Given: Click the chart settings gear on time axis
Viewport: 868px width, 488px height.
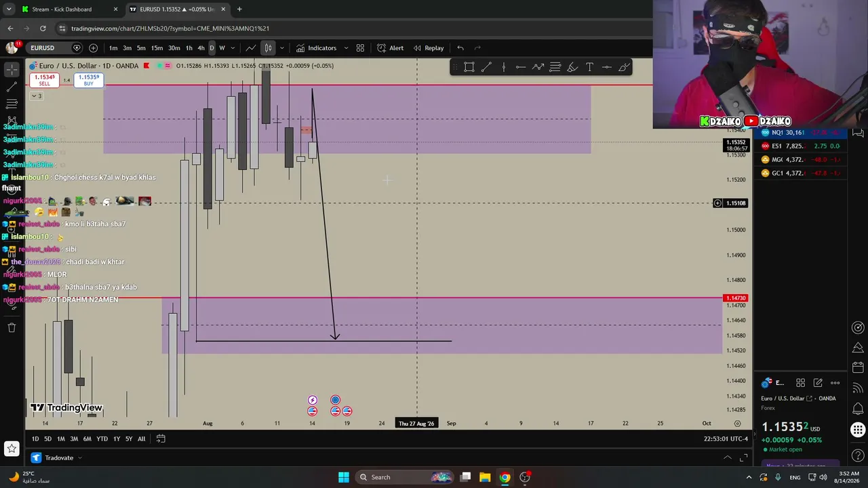Looking at the screenshot, I should [x=737, y=424].
